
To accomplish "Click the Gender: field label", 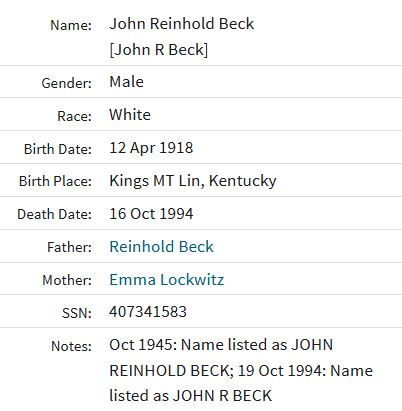I will pos(67,83).
